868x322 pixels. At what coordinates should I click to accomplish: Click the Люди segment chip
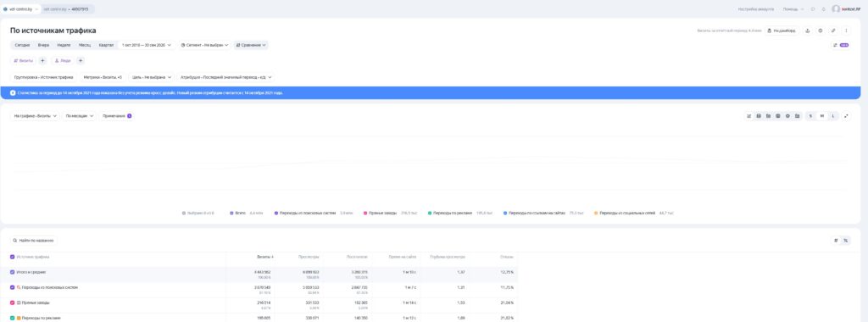tap(62, 60)
